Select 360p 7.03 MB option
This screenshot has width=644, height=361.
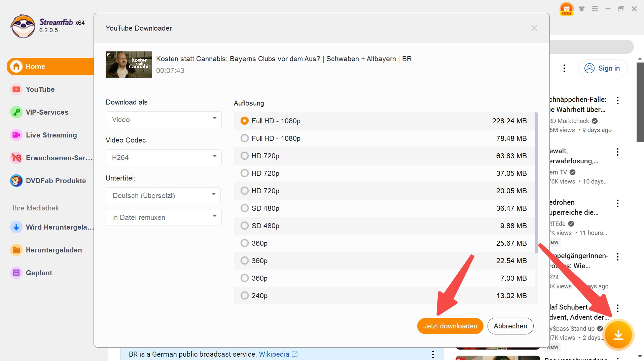point(384,278)
